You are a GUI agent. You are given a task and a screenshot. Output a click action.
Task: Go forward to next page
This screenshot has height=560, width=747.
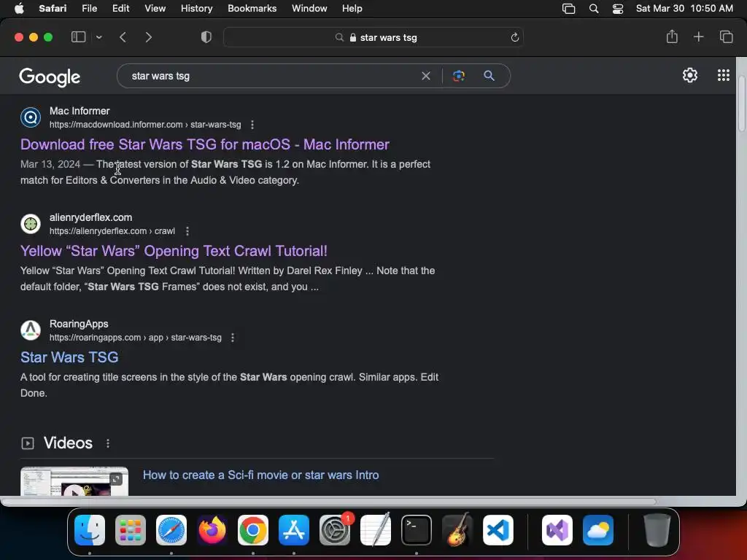pyautogui.click(x=148, y=37)
